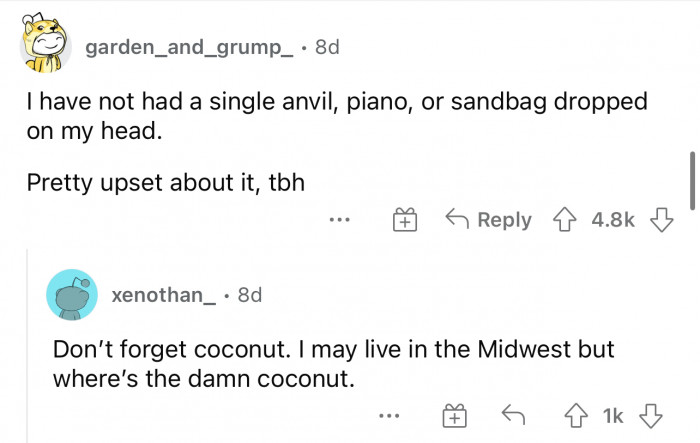Screen dimensions: 700x443
Task: Open garden_and_grump_ user profile
Action: (190, 47)
